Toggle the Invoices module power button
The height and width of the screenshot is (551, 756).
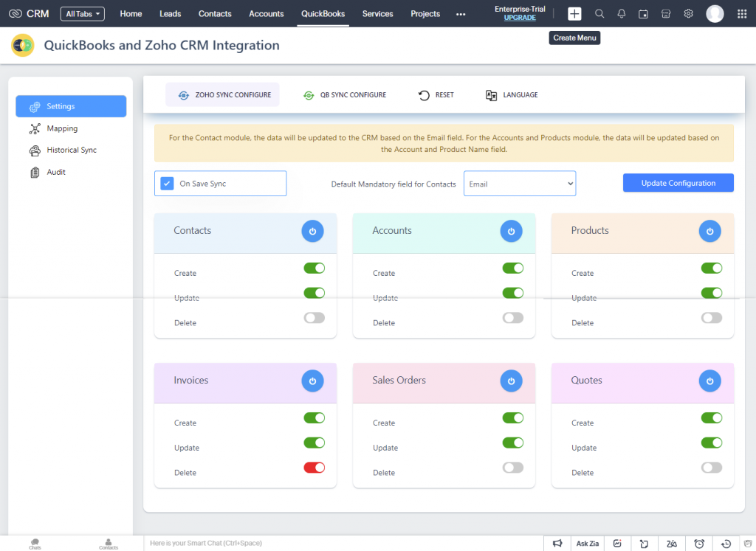pyautogui.click(x=312, y=381)
